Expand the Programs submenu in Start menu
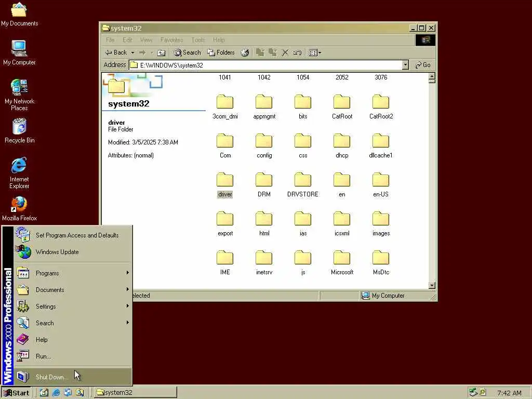 click(73, 273)
